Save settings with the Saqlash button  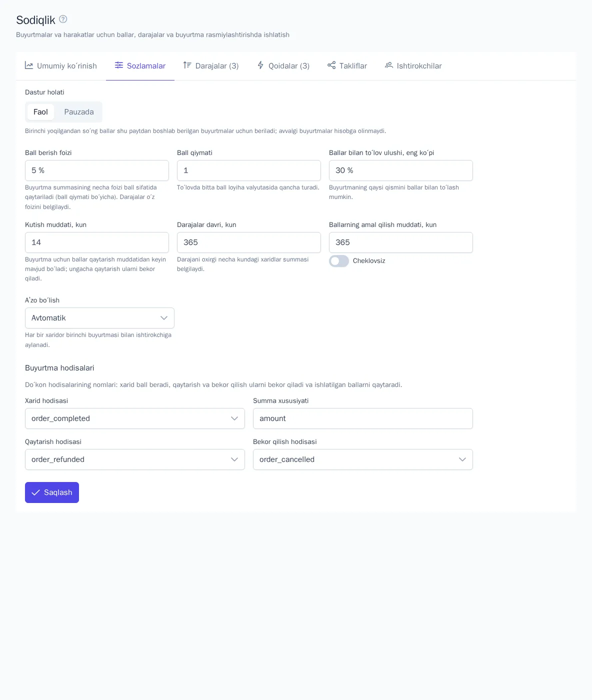click(x=52, y=492)
